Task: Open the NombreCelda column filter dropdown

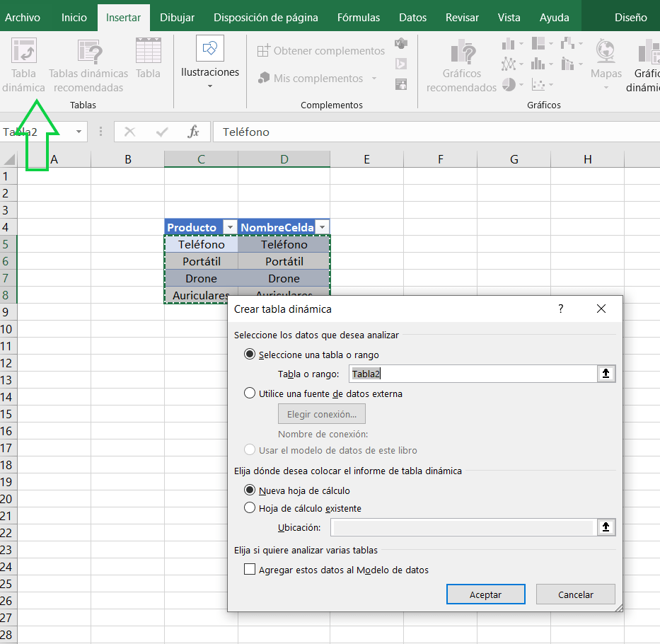Action: pyautogui.click(x=323, y=227)
